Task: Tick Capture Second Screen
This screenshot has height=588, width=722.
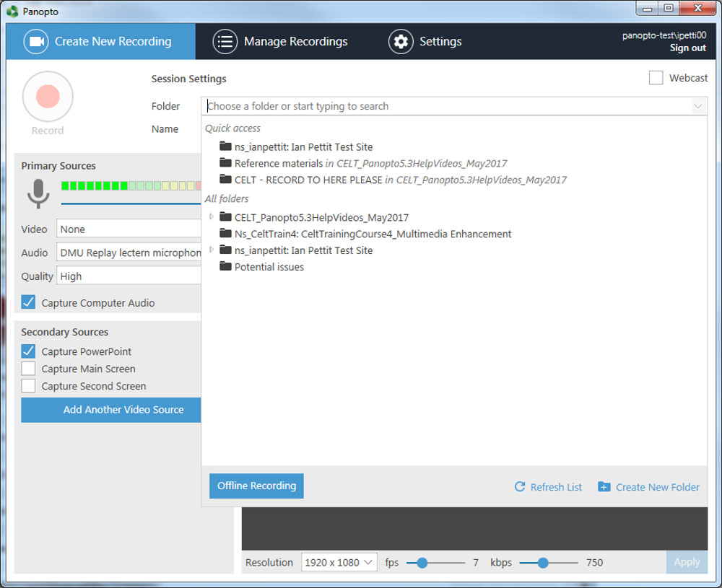Action: click(28, 385)
